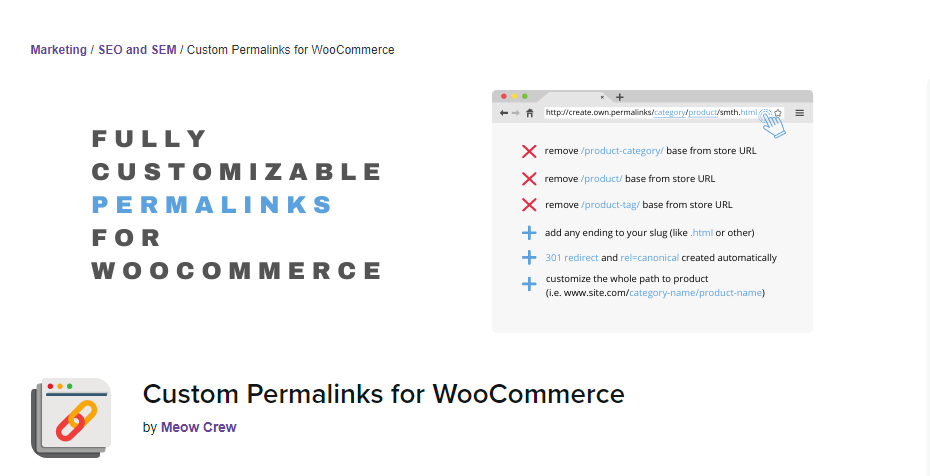Image resolution: width=930 pixels, height=476 pixels.
Task: Open the Meow Crew author page
Action: (198, 427)
